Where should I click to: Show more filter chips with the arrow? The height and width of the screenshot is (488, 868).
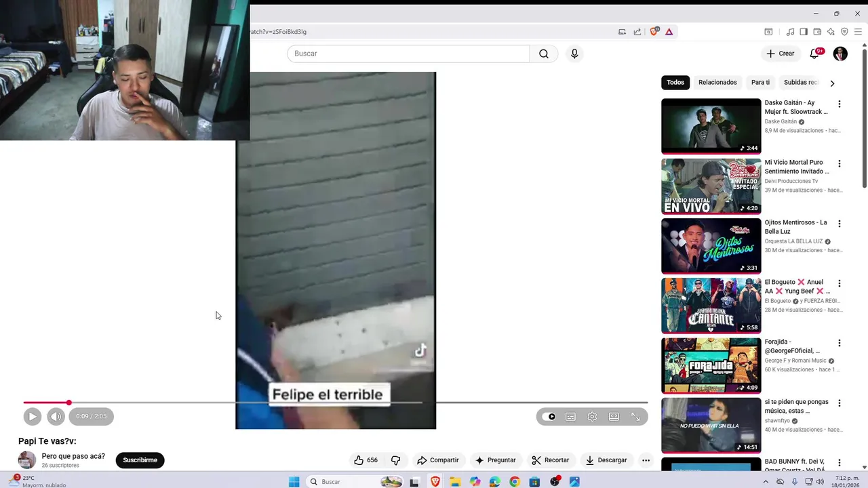[x=832, y=83]
